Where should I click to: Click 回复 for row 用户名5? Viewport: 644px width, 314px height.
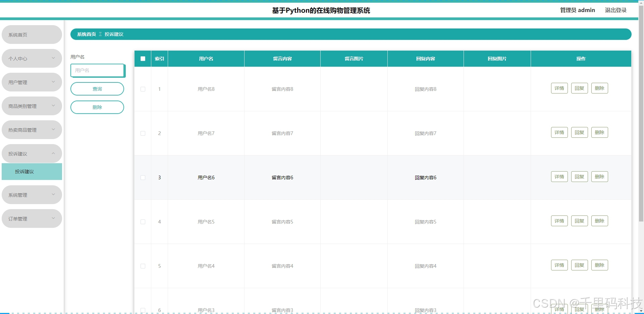point(580,221)
